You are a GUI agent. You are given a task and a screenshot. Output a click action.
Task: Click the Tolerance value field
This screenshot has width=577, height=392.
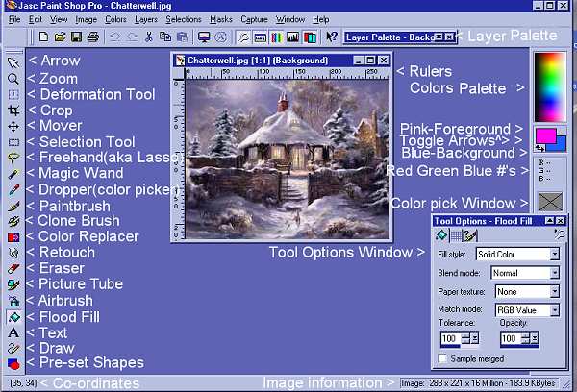coord(451,338)
